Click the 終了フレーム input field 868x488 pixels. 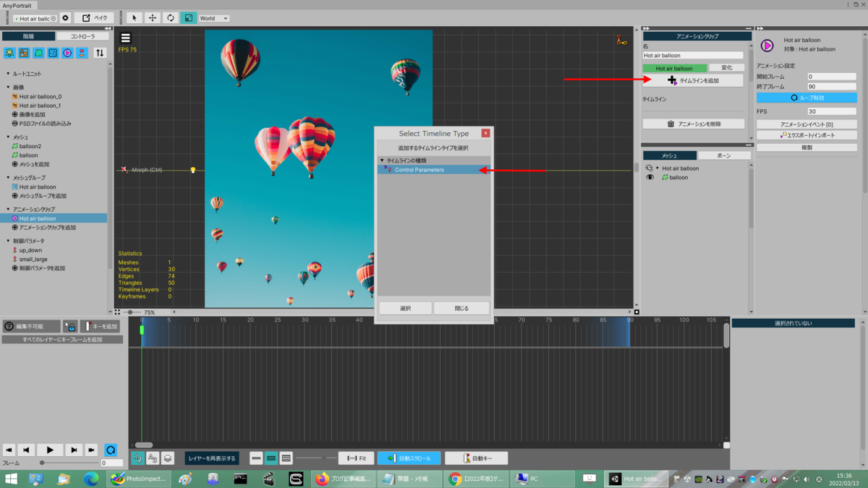click(x=832, y=86)
